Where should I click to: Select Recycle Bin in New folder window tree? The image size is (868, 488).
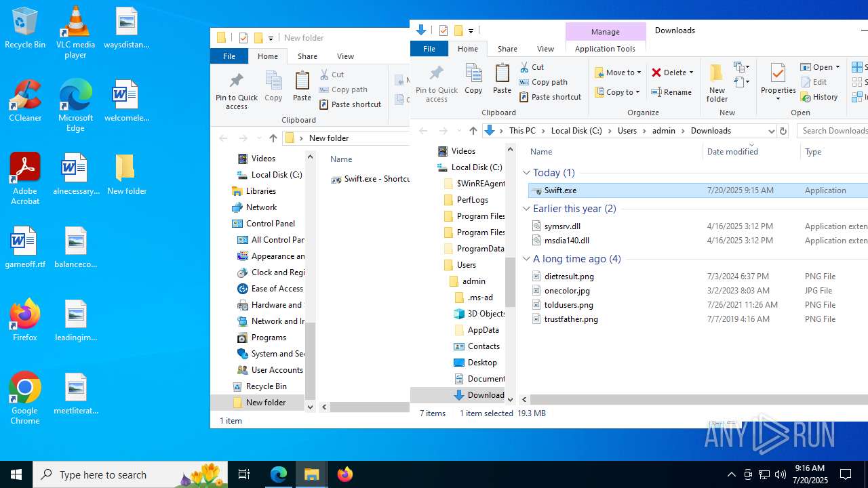(266, 386)
